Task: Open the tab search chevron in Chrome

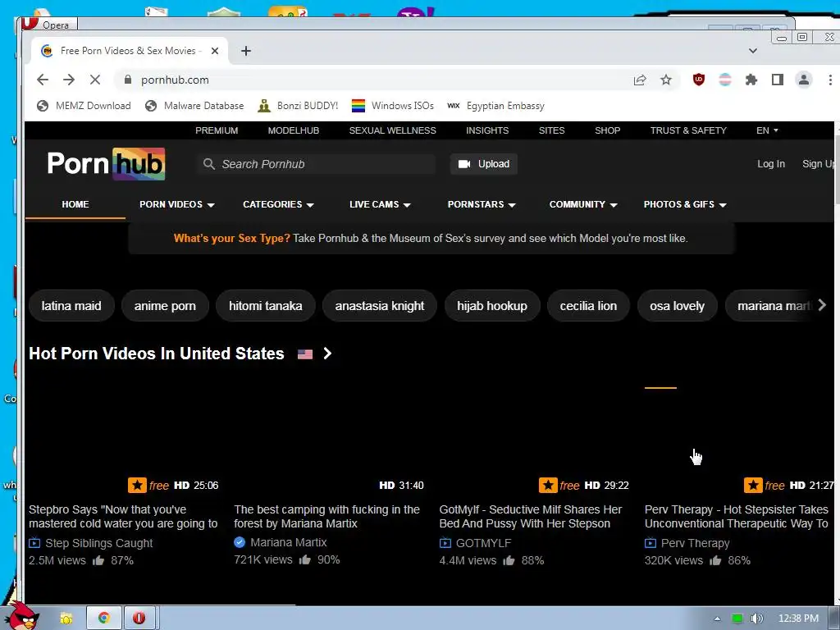Action: tap(753, 51)
